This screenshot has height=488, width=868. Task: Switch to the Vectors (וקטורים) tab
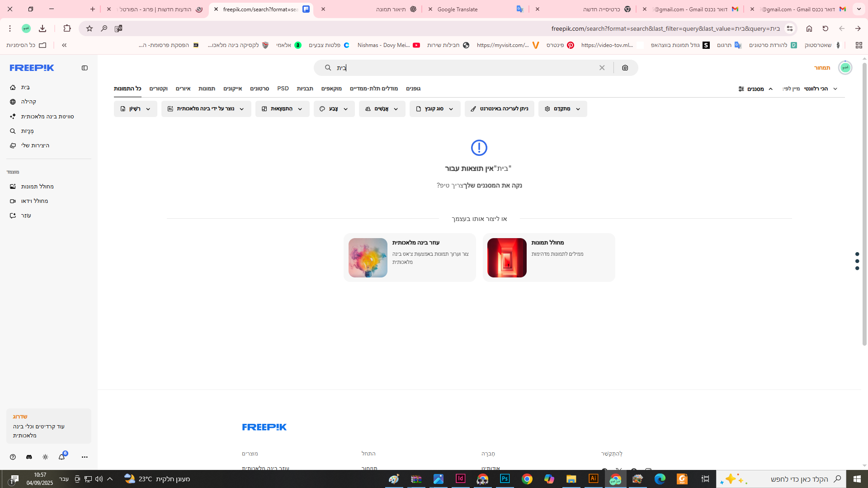point(159,89)
